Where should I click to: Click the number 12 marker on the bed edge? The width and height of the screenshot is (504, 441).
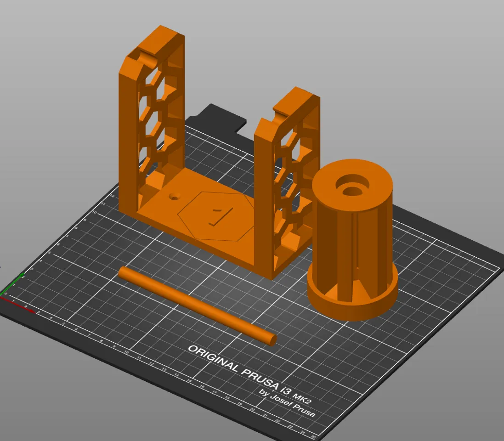112,195
